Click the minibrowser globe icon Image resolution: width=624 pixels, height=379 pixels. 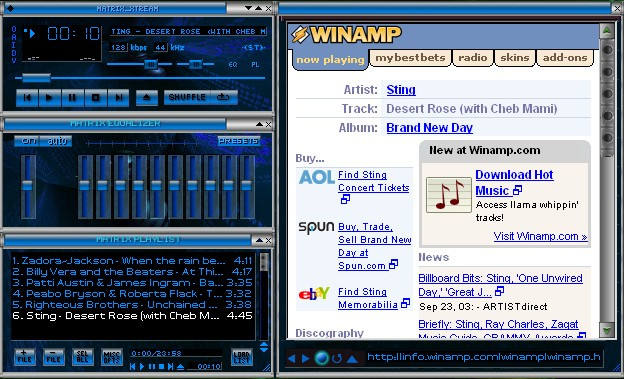coord(322,358)
